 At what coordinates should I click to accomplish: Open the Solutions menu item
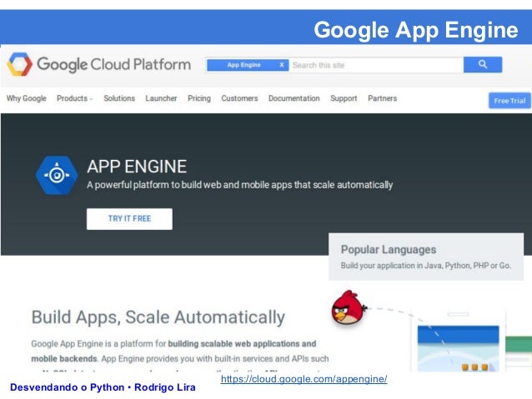[x=119, y=98]
